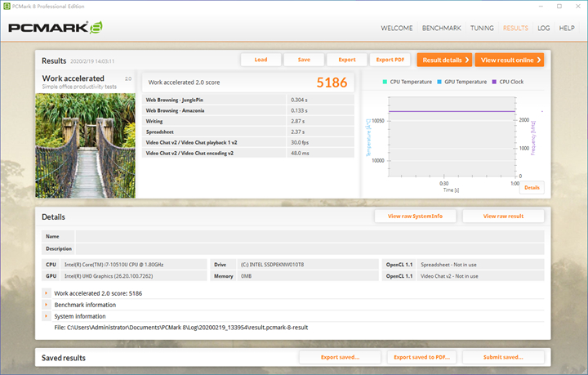Image resolution: width=588 pixels, height=375 pixels.
Task: Click the PCMark 8 logo
Action: (56, 28)
